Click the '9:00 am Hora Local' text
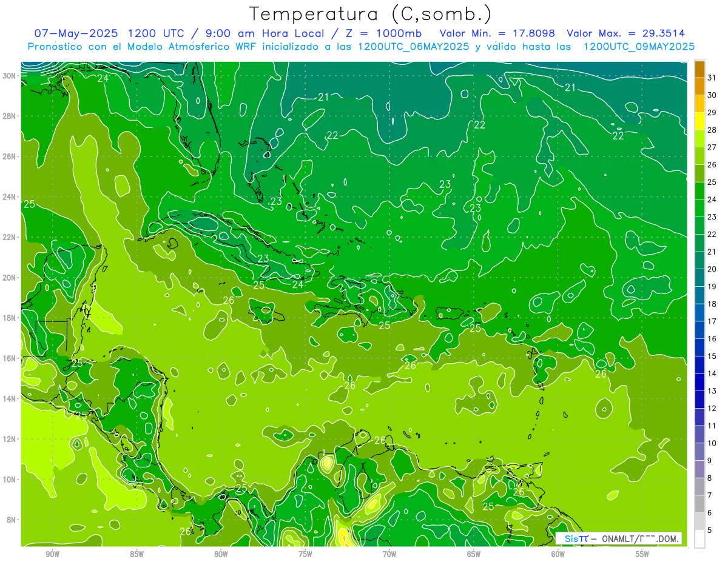This screenshot has height=562, width=728. tap(267, 33)
